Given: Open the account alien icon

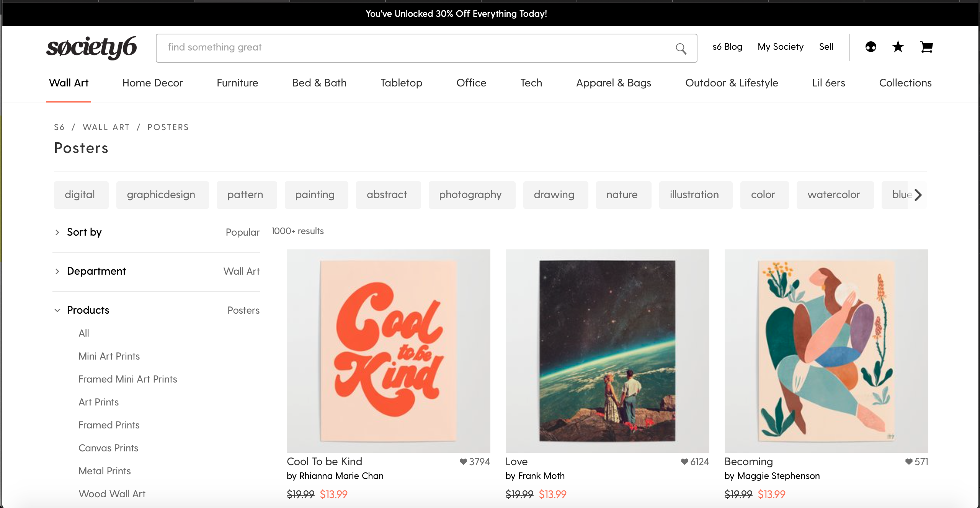Looking at the screenshot, I should [x=871, y=47].
